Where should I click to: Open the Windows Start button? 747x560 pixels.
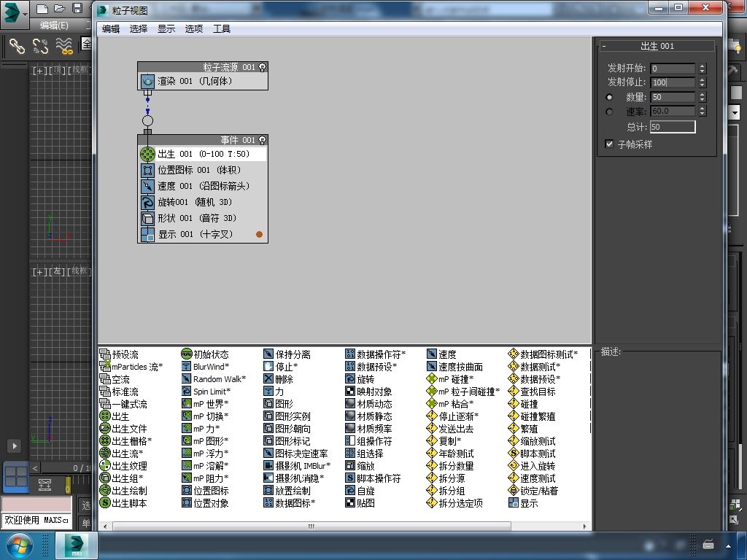click(19, 545)
